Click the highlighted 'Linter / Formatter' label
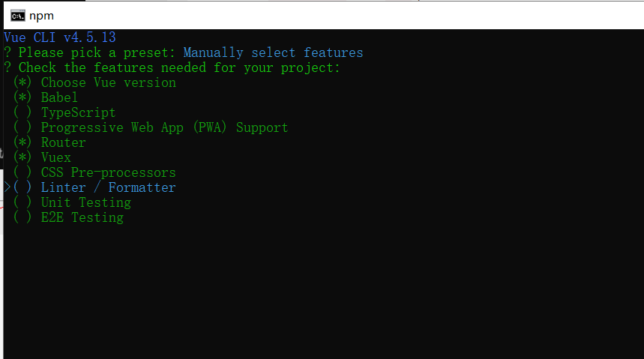The image size is (644, 359). pos(109,187)
